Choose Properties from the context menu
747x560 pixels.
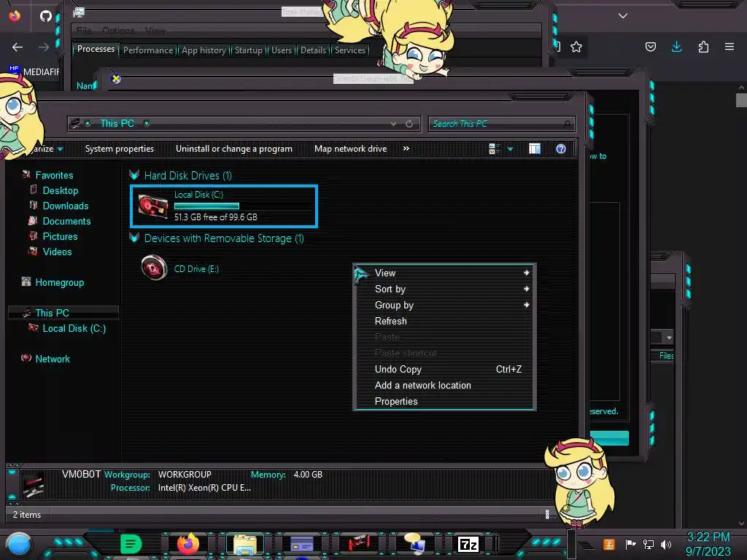(444, 402)
